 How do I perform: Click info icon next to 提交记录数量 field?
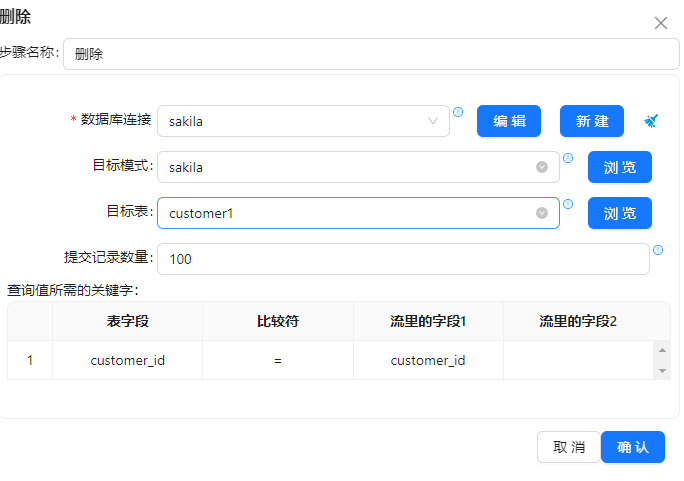point(658,250)
